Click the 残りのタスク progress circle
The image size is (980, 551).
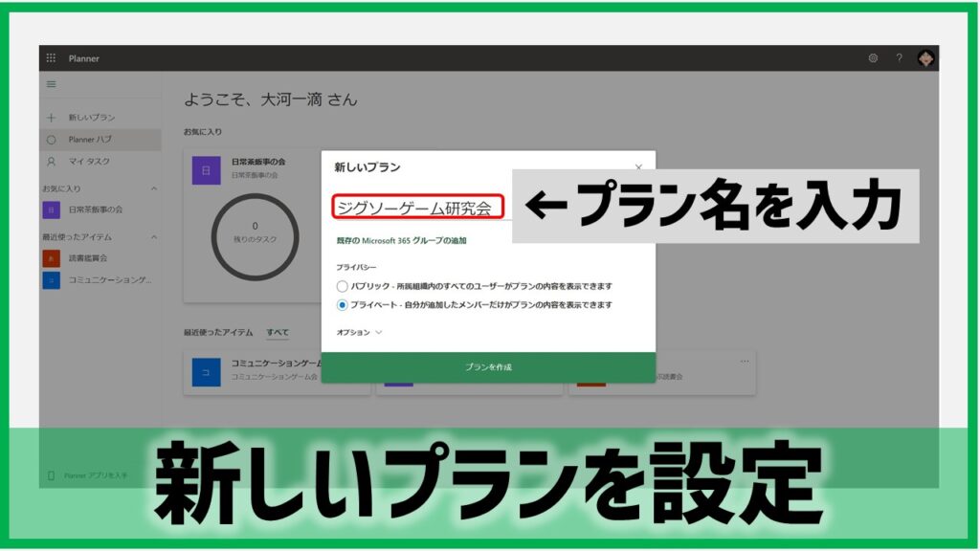[x=255, y=237]
